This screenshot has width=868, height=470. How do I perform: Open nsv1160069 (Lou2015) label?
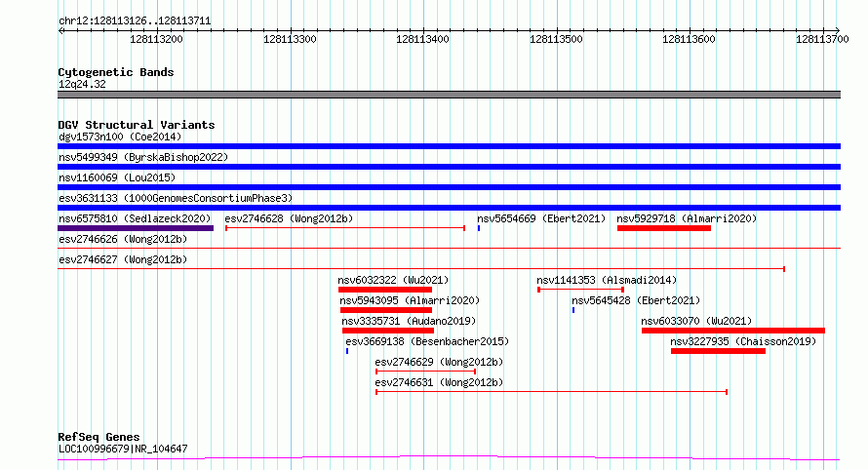[117, 177]
